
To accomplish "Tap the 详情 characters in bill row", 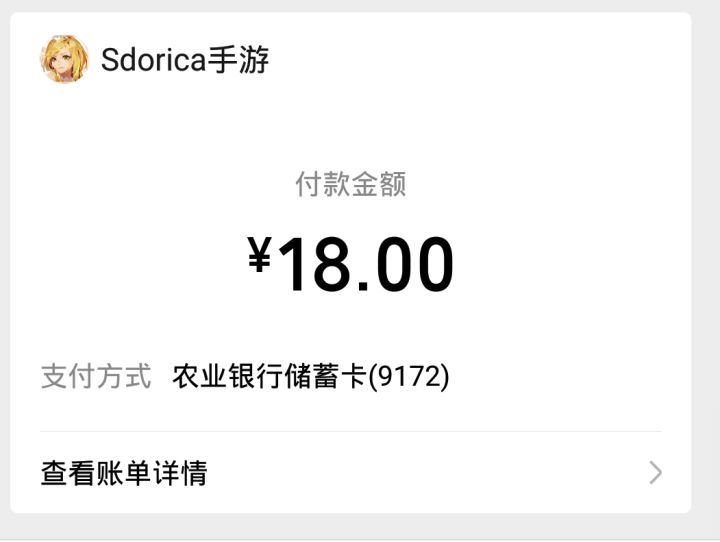I will [180, 473].
